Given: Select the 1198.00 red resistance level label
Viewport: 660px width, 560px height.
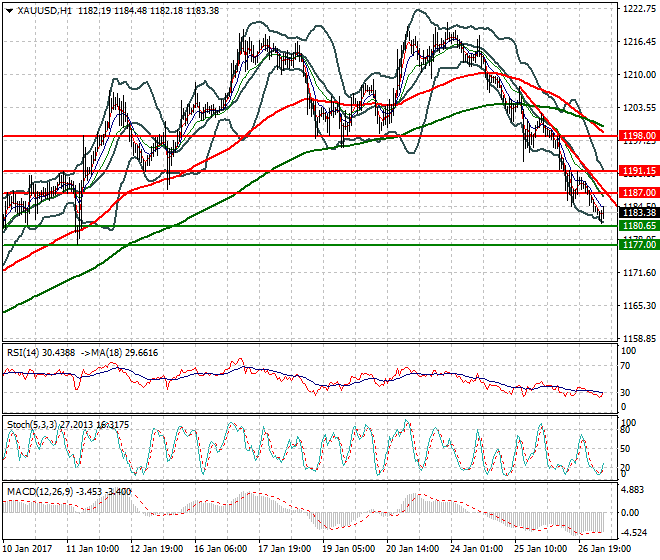Looking at the screenshot, I should [x=639, y=136].
